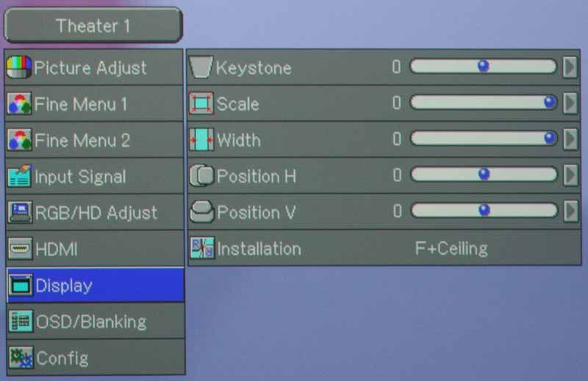Increase Position V with its arrow

click(570, 211)
